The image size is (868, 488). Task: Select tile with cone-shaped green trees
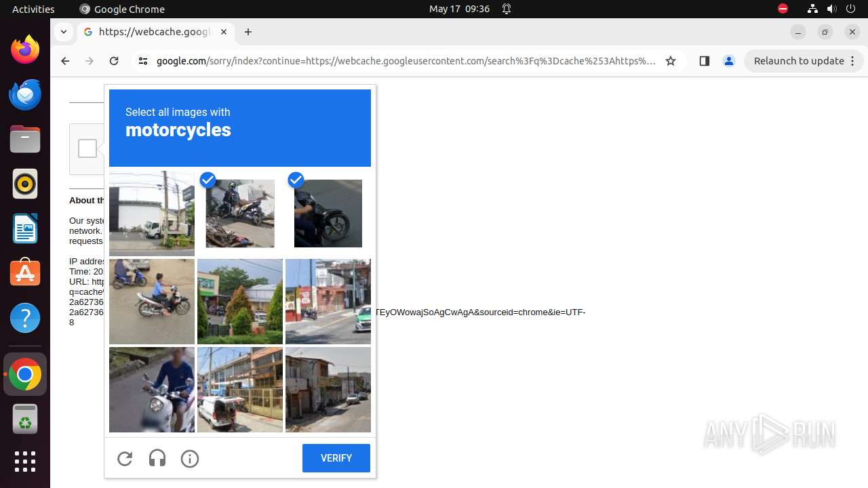click(240, 302)
